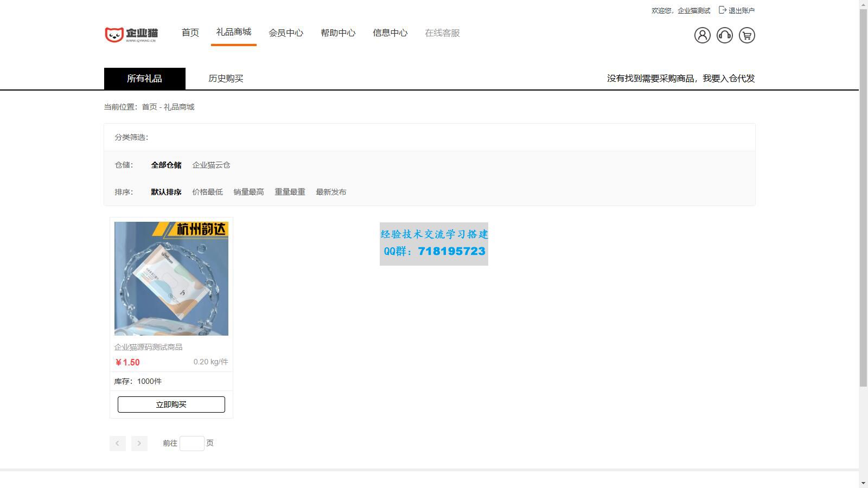Go to next page arrow

click(x=139, y=443)
